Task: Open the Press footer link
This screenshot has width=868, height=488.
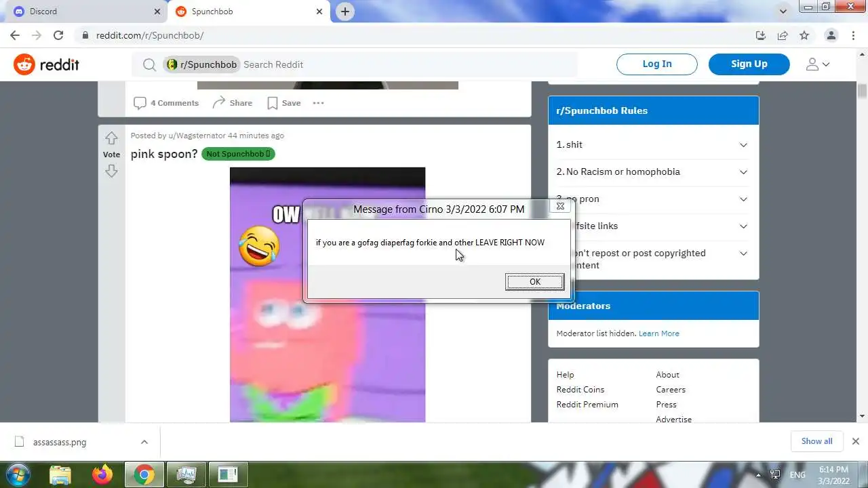Action: click(x=666, y=405)
